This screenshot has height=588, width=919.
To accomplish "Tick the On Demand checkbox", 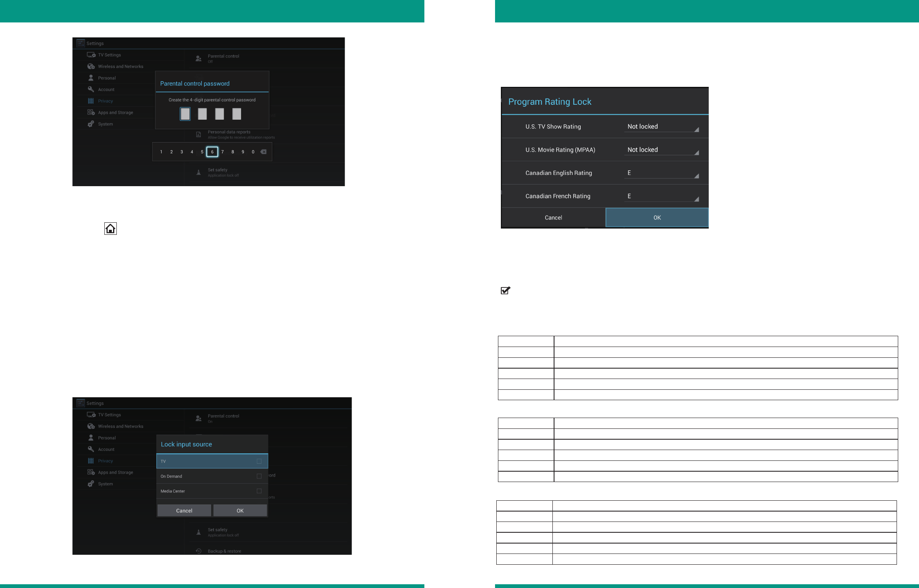I will 259,476.
